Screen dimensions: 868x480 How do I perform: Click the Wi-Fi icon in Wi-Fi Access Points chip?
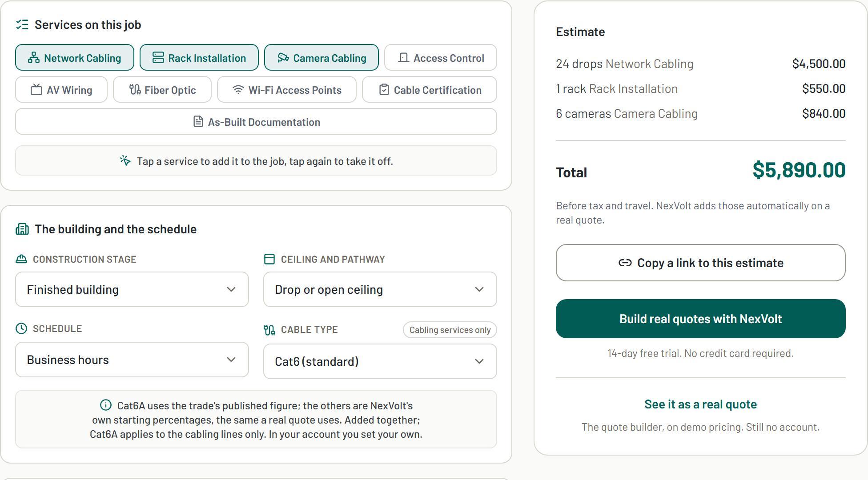coord(238,90)
